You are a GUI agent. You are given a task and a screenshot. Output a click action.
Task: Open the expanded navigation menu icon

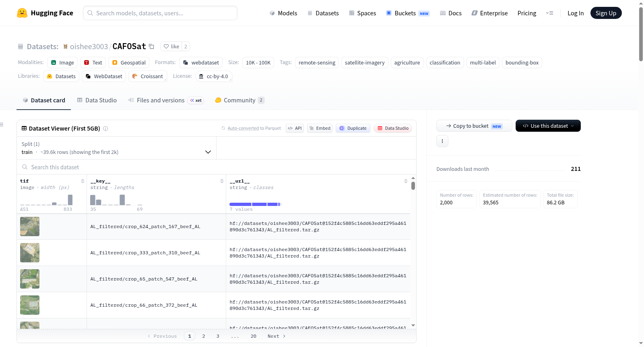[549, 13]
